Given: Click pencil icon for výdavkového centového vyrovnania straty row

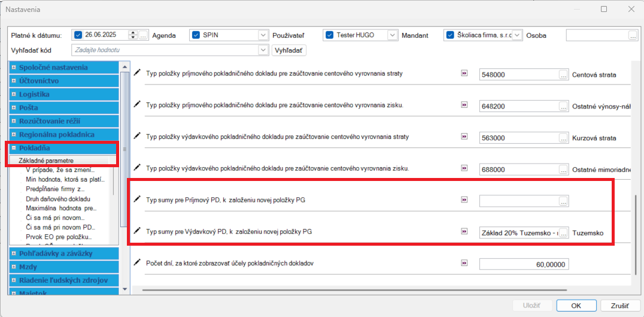Looking at the screenshot, I should pyautogui.click(x=137, y=135).
